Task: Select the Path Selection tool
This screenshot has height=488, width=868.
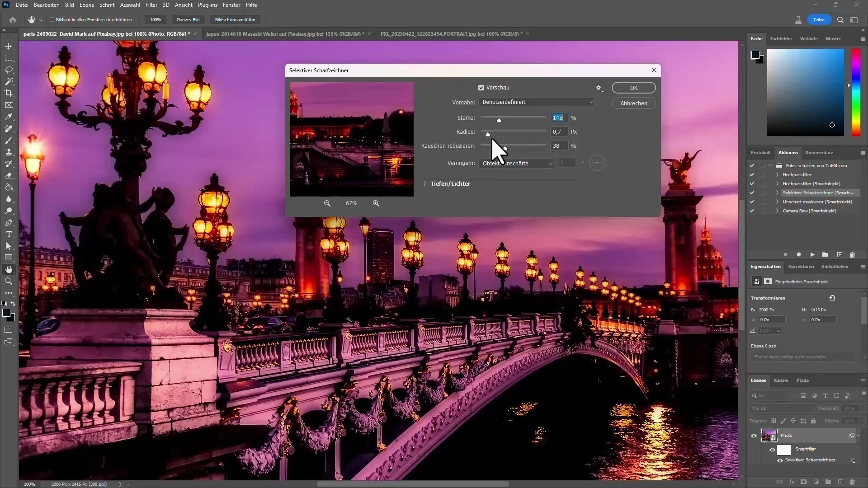Action: click(9, 246)
